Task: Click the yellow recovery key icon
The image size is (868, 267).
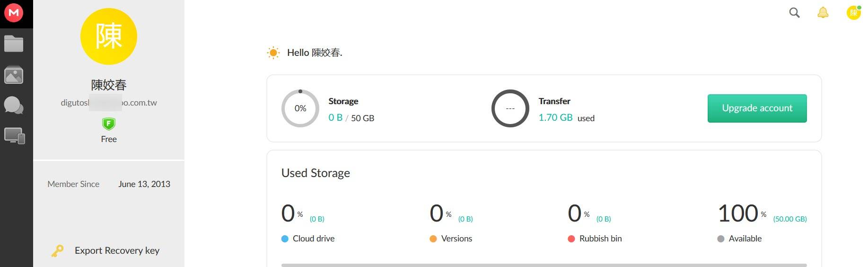Action: [x=58, y=250]
